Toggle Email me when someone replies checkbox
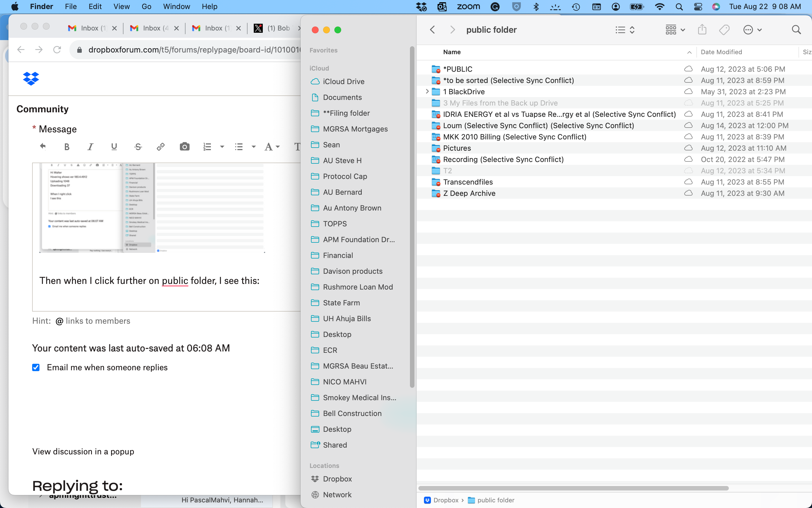 pos(36,367)
